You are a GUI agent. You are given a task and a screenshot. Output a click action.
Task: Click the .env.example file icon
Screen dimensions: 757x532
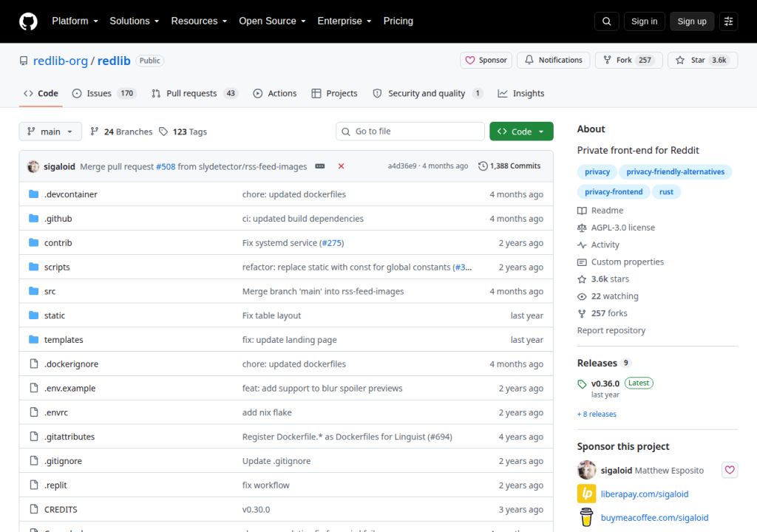[x=33, y=388]
